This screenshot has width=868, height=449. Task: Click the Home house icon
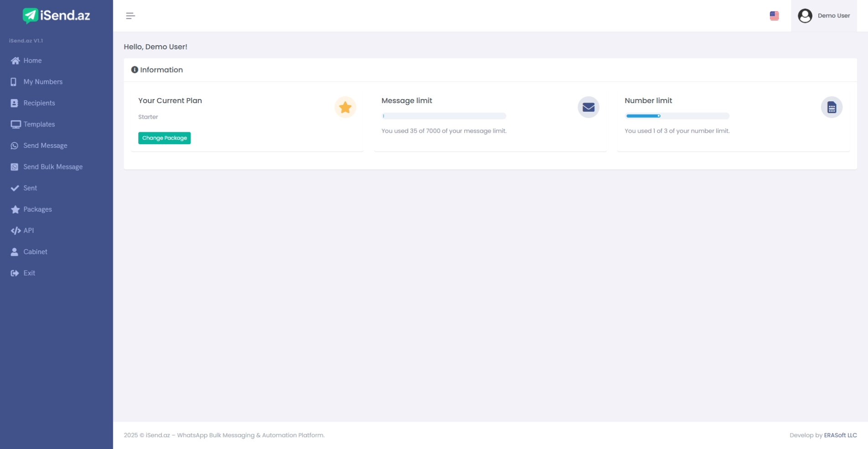click(x=15, y=61)
